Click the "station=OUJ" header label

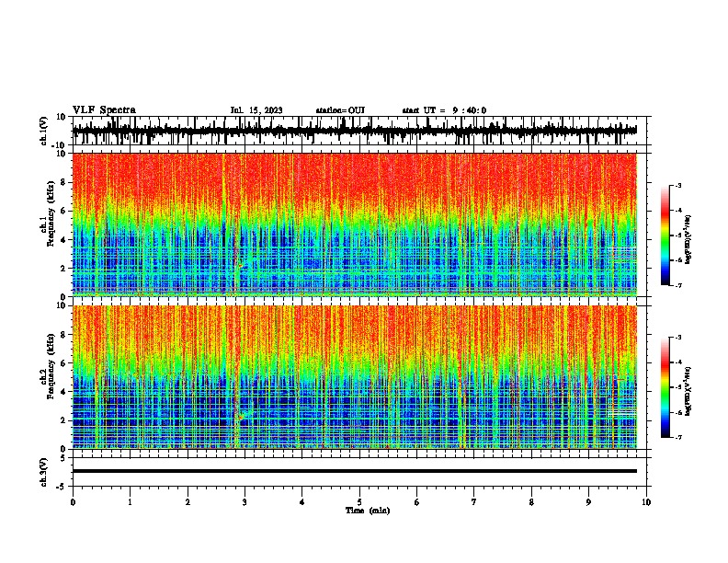(x=340, y=110)
